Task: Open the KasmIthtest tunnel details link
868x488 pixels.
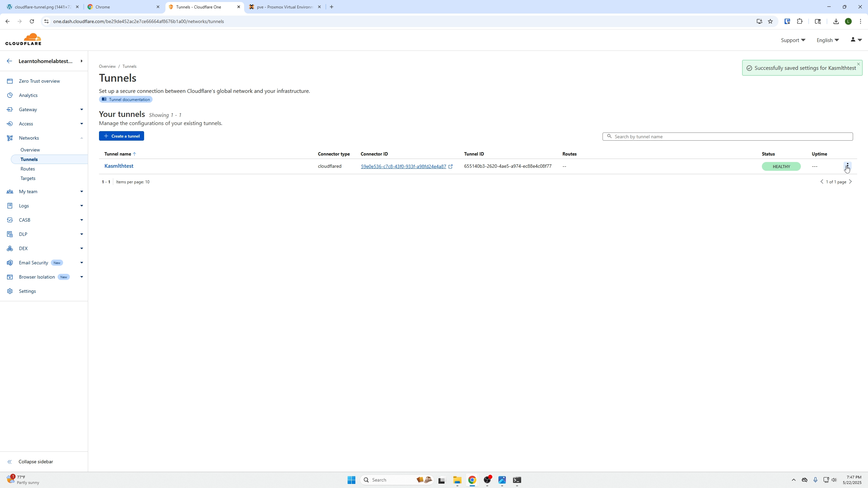Action: click(x=119, y=166)
